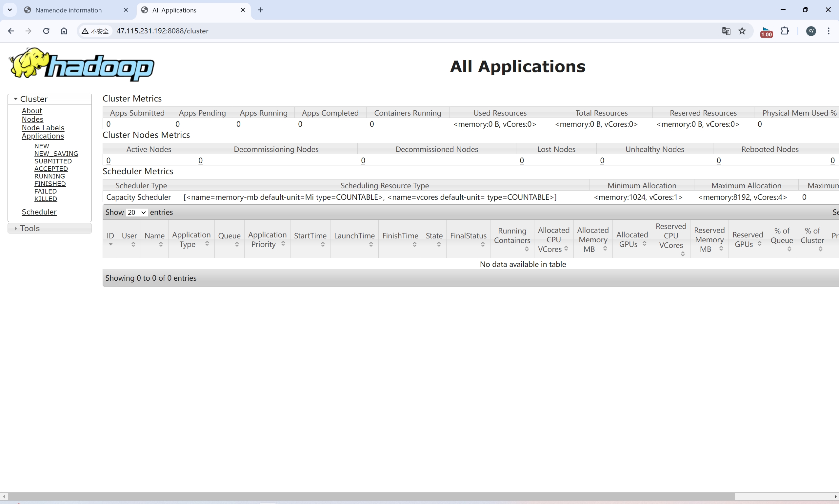Open the Scheduler link in sidebar
Image resolution: width=839 pixels, height=504 pixels.
[39, 212]
